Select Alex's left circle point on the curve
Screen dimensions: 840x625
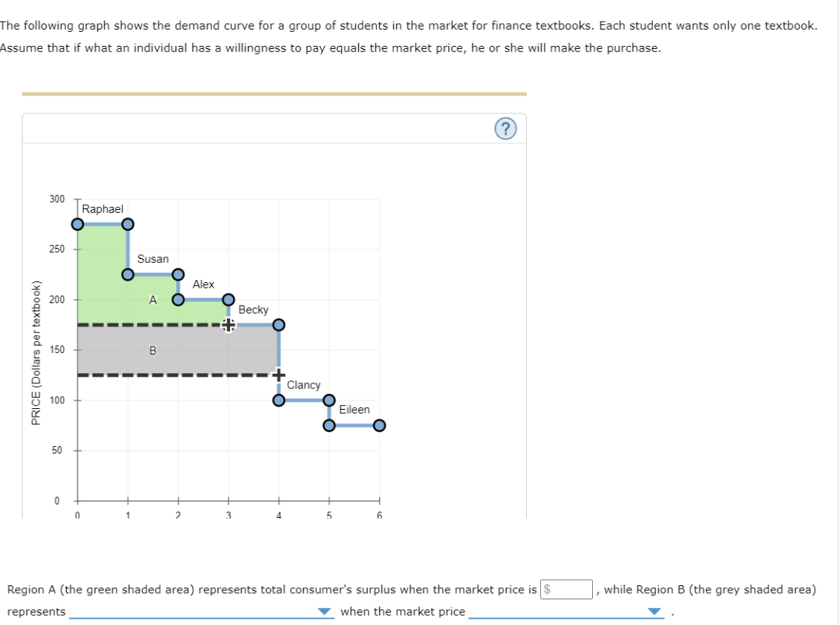178,299
